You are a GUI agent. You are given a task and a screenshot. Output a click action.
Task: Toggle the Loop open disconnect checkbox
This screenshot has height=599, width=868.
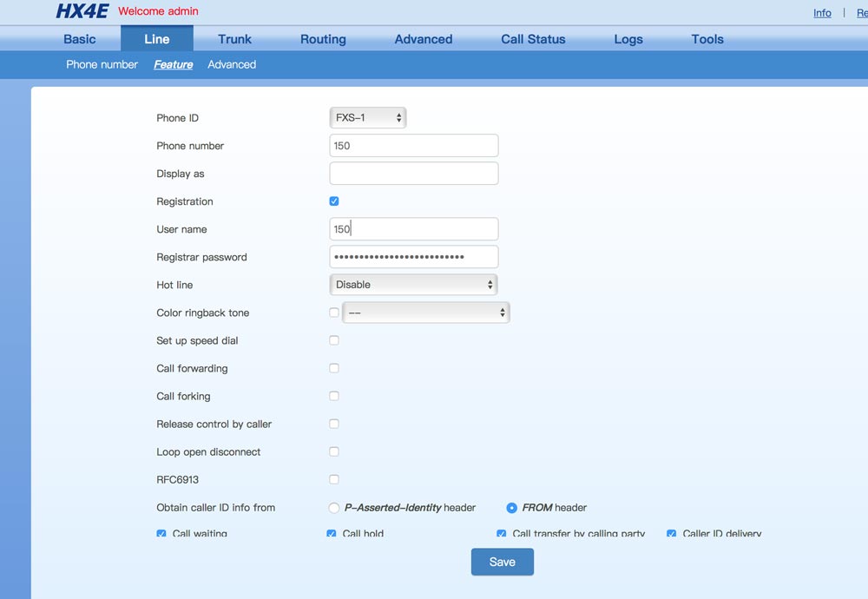[x=334, y=451]
